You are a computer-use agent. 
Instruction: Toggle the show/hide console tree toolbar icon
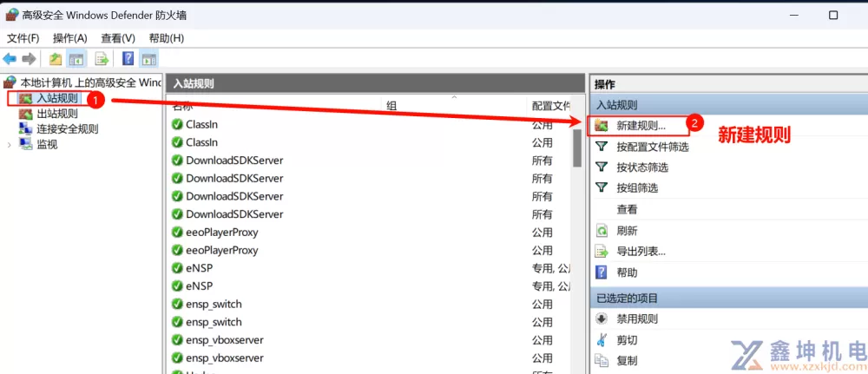pyautogui.click(x=76, y=58)
